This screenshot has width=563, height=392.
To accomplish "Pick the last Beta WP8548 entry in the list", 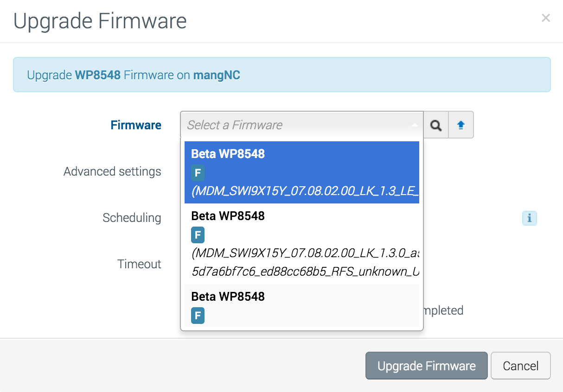I will click(301, 305).
